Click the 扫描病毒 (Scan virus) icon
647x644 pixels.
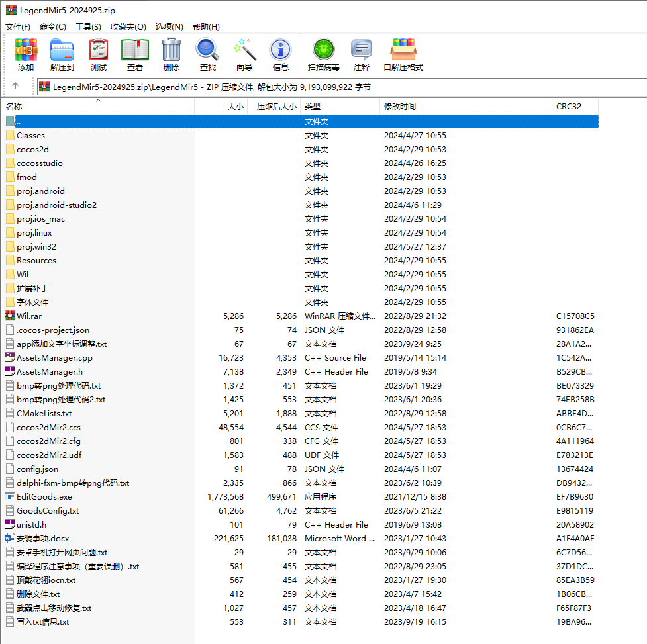[x=323, y=50]
